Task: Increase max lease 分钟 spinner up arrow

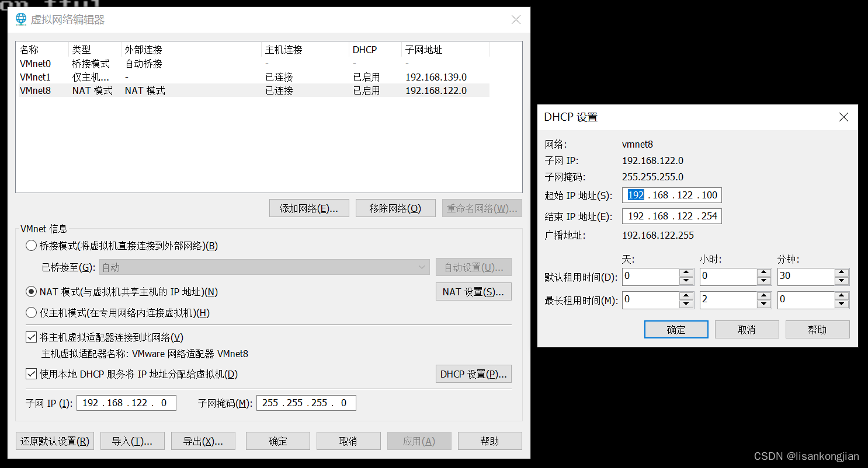Action: (842, 296)
